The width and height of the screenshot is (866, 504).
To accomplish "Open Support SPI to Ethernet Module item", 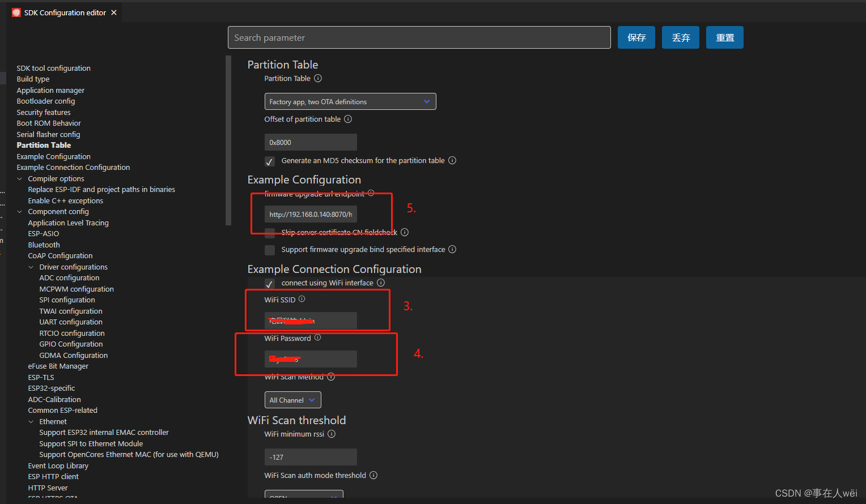I will click(91, 443).
